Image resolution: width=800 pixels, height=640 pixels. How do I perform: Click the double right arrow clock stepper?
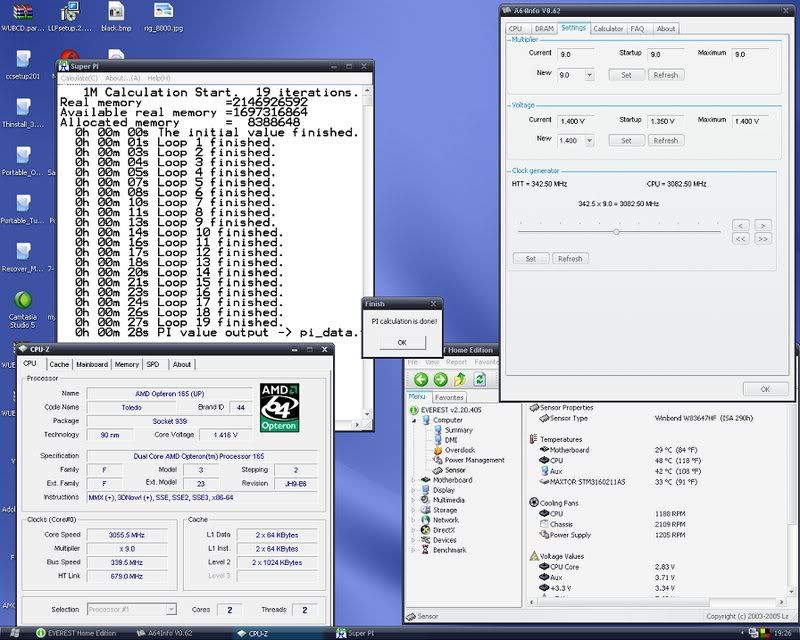point(763,239)
